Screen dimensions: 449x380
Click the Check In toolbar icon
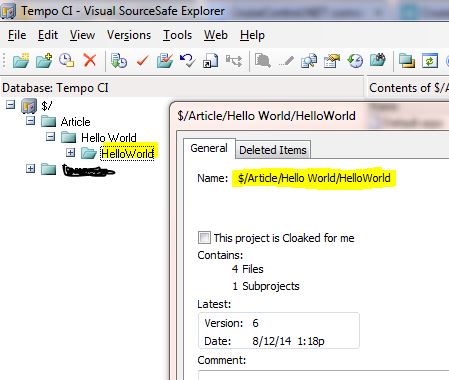coord(165,61)
